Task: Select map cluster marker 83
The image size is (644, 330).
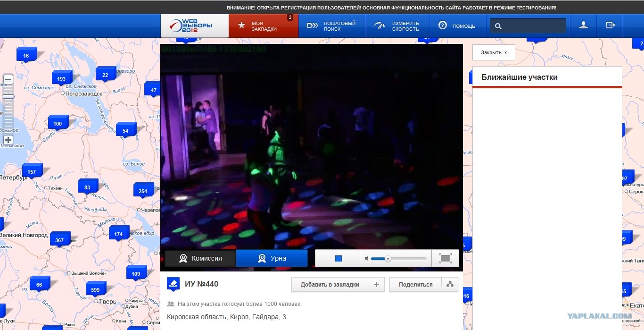Action: 87,187
